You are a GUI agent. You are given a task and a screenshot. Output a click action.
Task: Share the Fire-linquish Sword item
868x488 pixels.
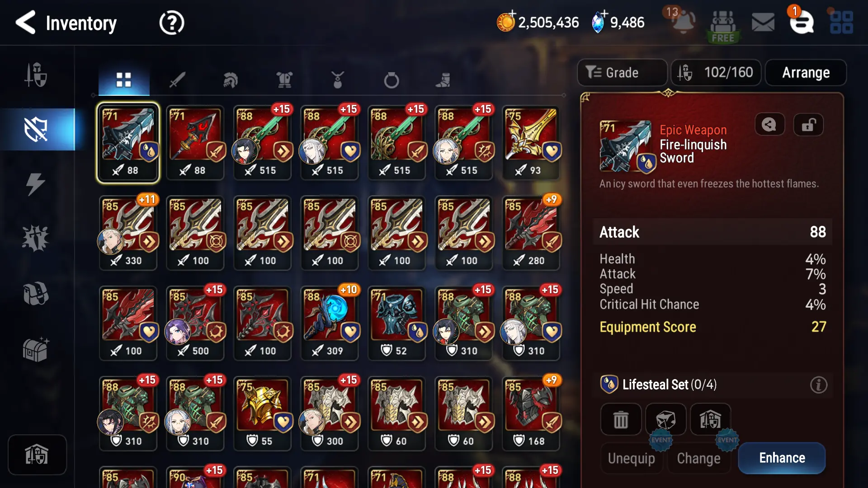pyautogui.click(x=769, y=124)
